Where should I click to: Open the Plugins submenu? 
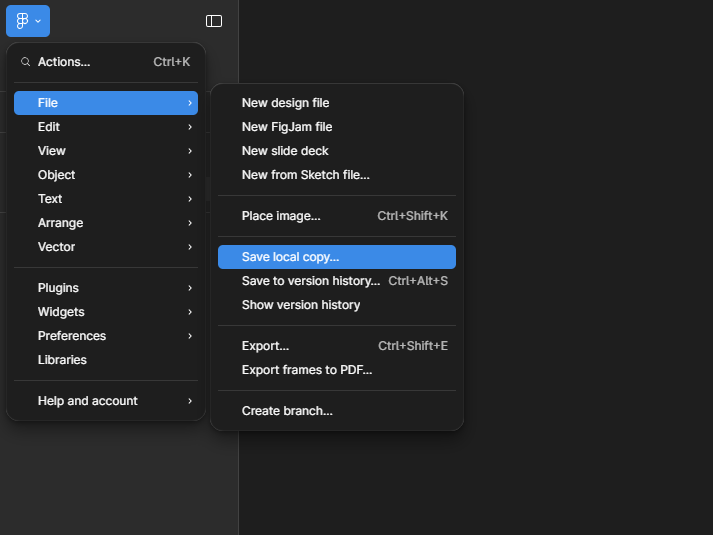coord(106,288)
